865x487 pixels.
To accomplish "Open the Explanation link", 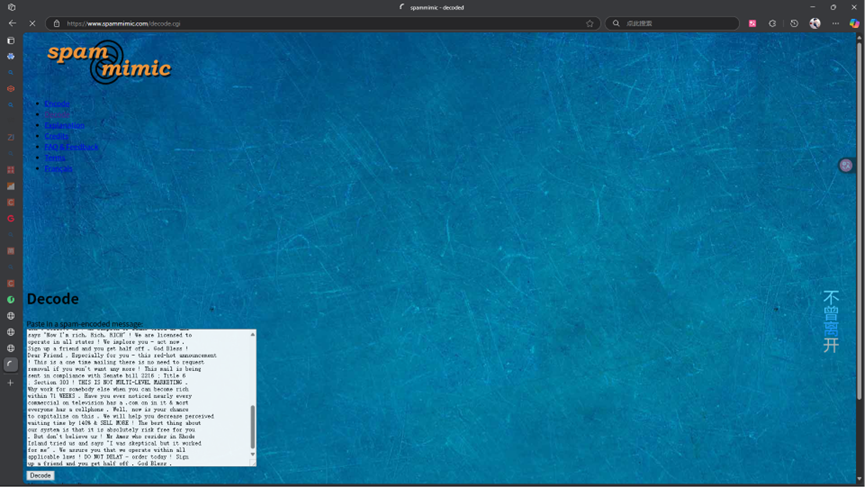I will click(x=64, y=126).
